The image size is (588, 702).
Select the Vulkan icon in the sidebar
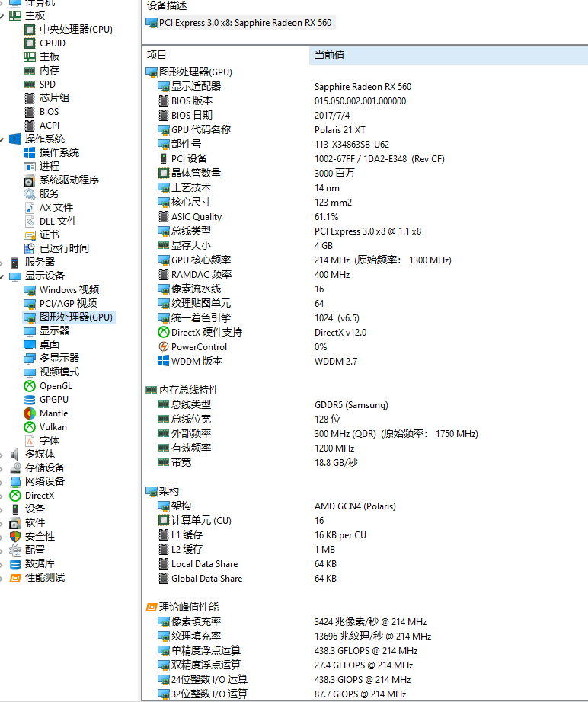point(30,427)
